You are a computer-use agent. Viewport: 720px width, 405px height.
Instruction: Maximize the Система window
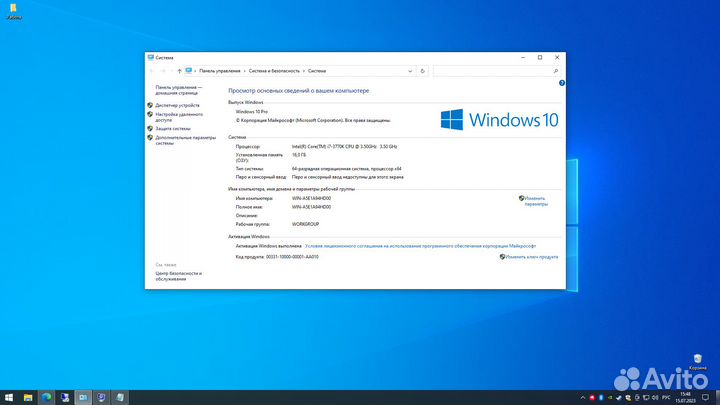tap(540, 57)
